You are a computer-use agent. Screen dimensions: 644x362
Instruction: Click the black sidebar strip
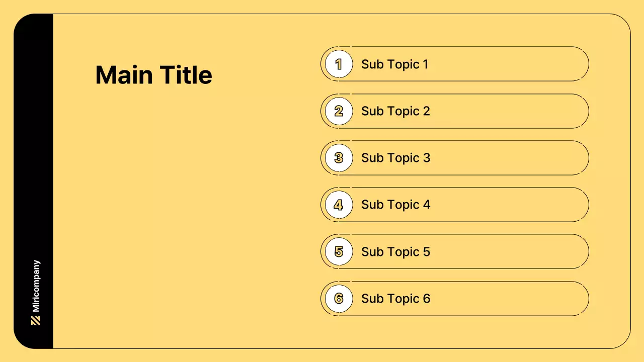pyautogui.click(x=33, y=151)
